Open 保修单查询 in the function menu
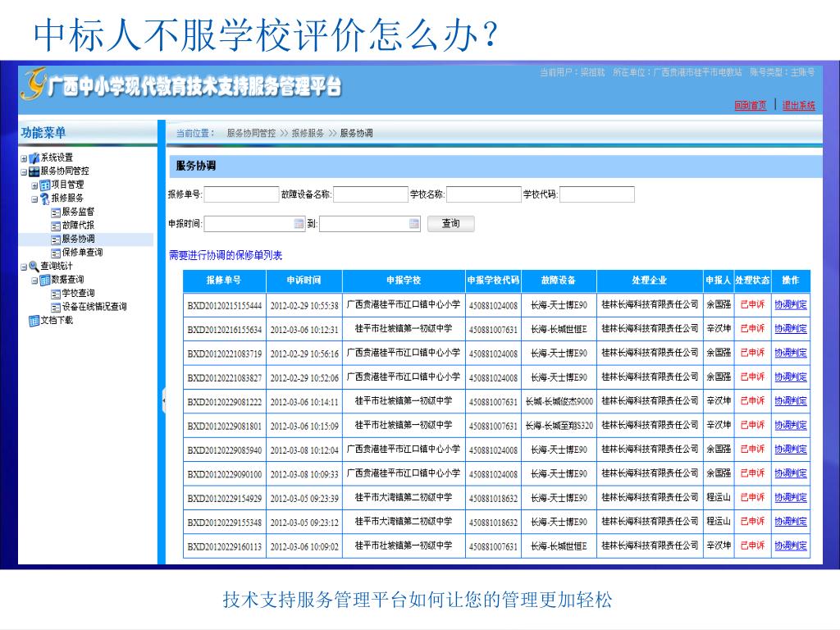Image resolution: width=840 pixels, height=630 pixels. (x=82, y=253)
